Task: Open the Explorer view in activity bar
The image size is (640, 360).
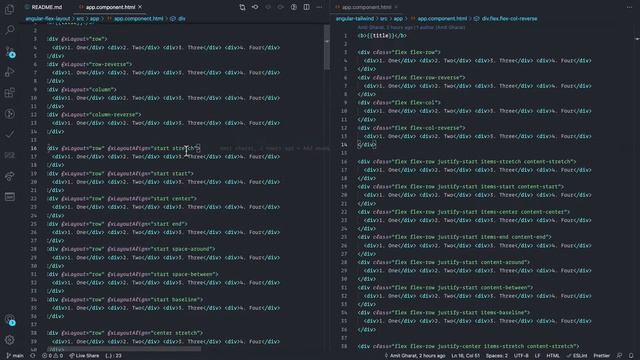Action: [x=10, y=9]
